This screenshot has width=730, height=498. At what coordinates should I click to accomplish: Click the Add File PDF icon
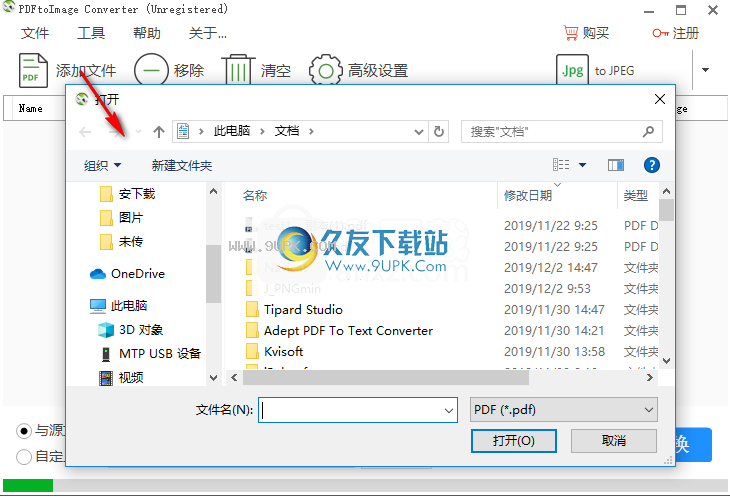[x=33, y=70]
